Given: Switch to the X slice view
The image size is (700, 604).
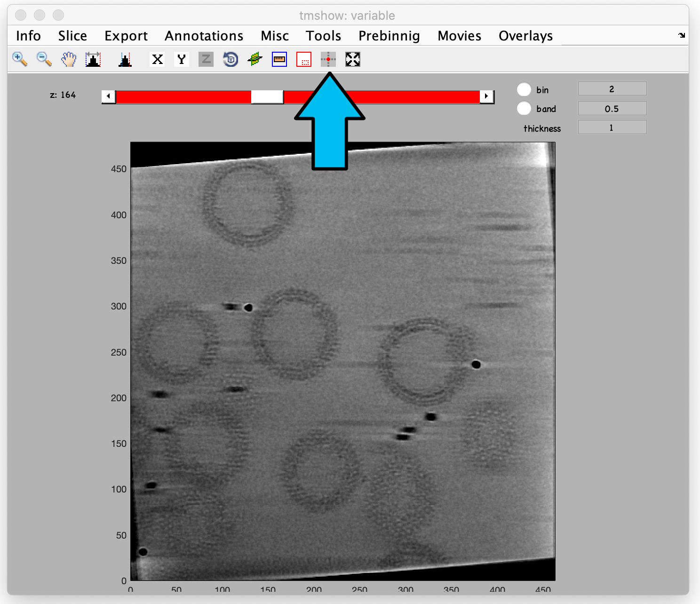Looking at the screenshot, I should pyautogui.click(x=157, y=59).
